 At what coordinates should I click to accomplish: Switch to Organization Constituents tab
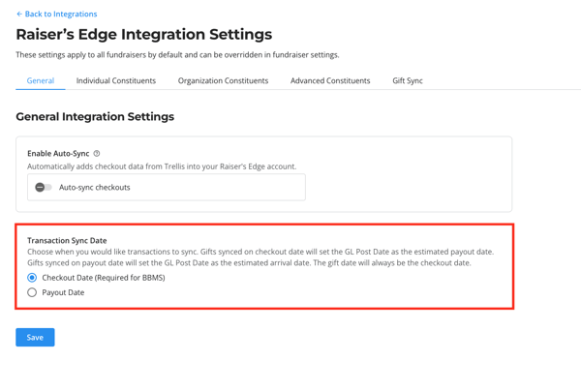223,80
